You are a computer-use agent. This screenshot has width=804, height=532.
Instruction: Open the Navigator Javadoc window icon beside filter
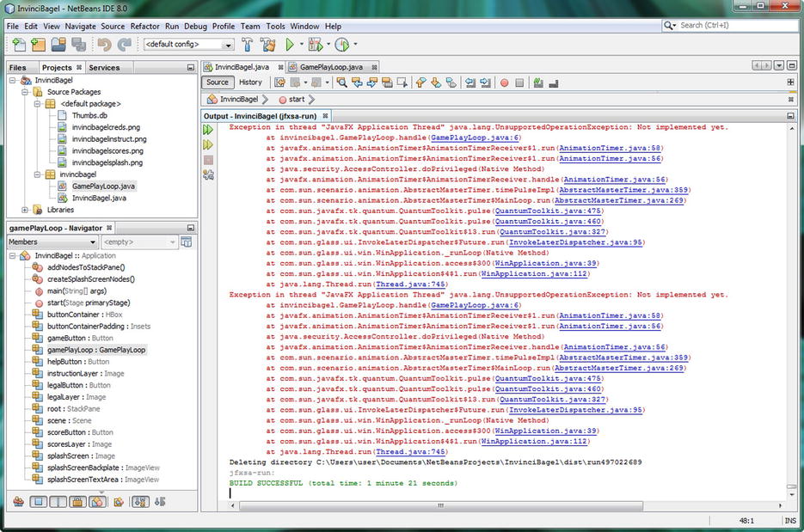tap(186, 242)
